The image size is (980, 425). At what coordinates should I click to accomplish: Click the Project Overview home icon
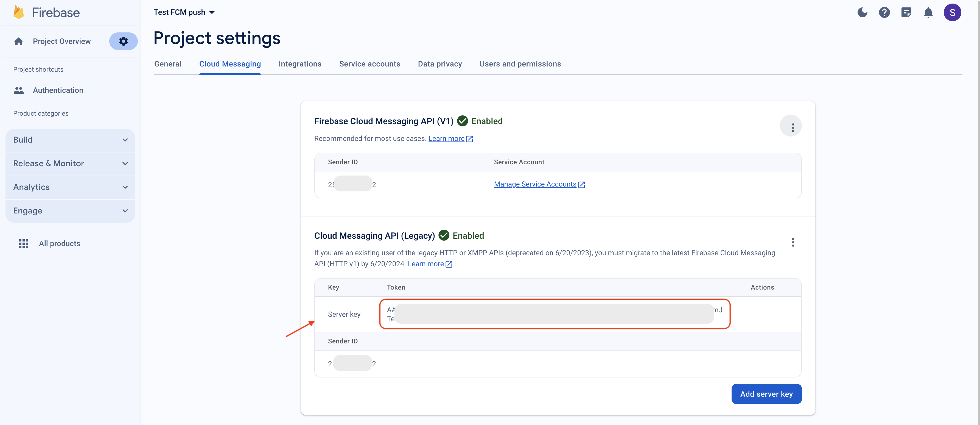[19, 41]
